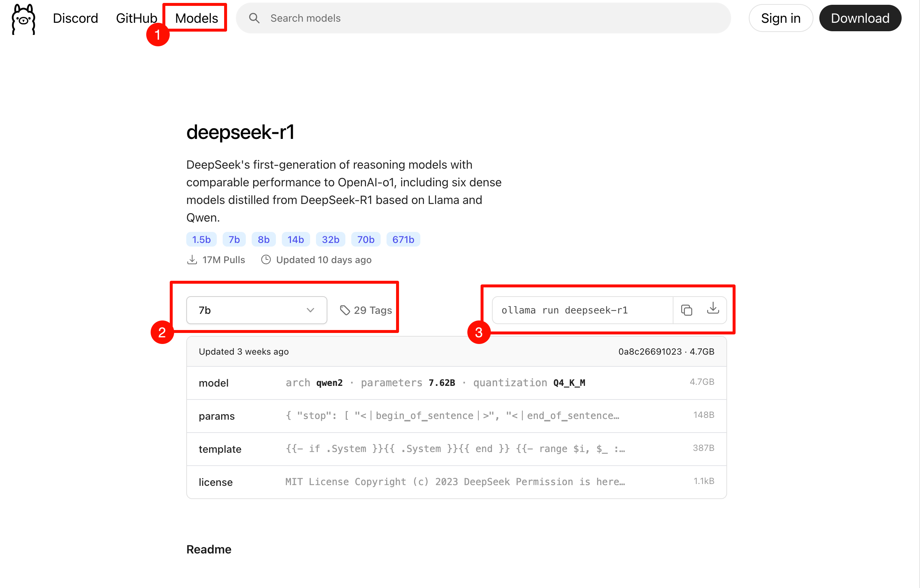Image resolution: width=920 pixels, height=588 pixels.
Task: Open the 7b version dropdown
Action: [256, 310]
